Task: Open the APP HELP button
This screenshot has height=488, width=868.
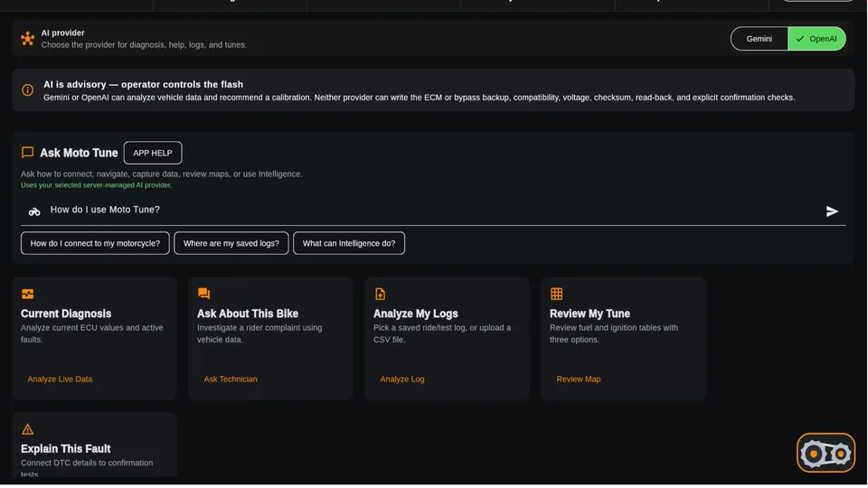Action: (x=153, y=153)
